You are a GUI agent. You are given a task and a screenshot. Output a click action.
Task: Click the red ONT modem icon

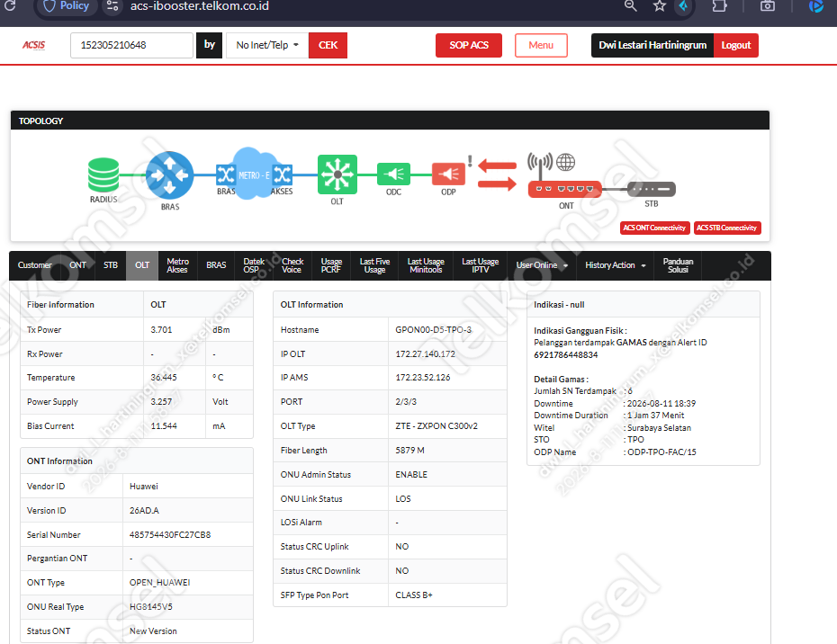565,189
